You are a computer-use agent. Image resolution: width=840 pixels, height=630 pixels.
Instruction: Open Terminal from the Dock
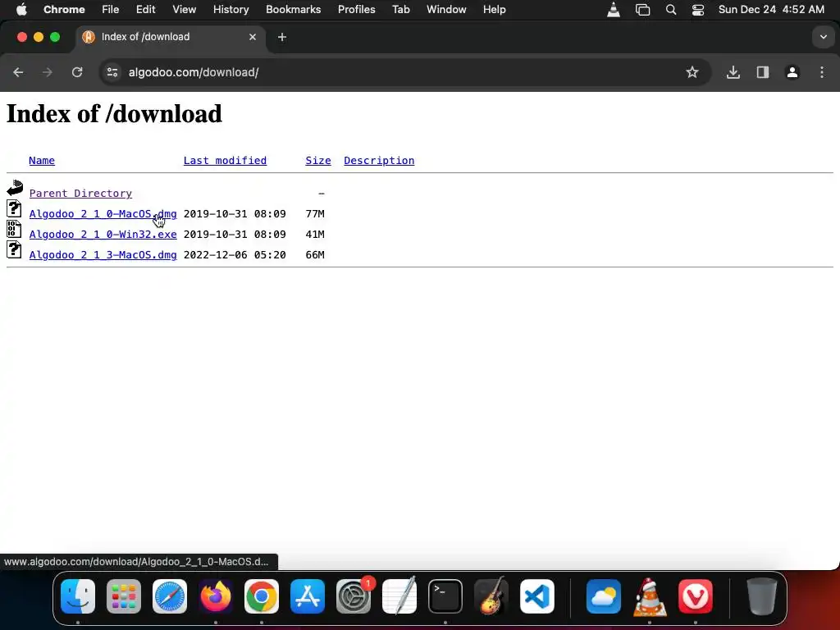pos(445,596)
